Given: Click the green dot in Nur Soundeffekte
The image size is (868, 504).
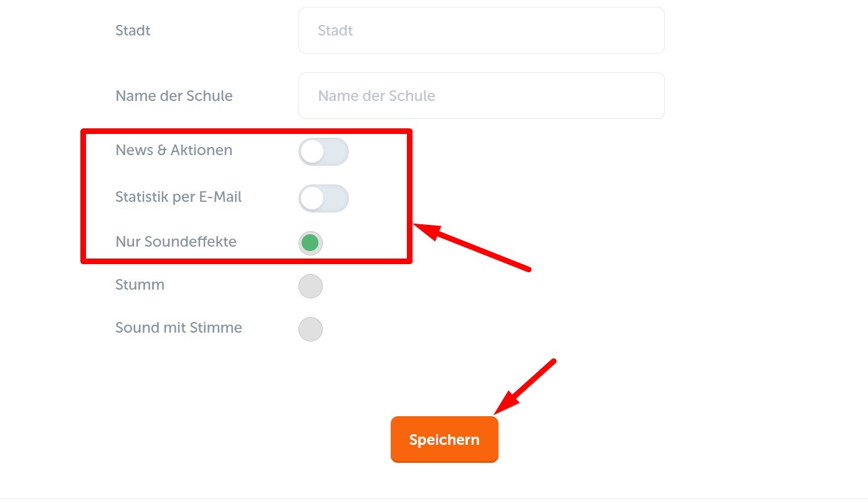Looking at the screenshot, I should (x=310, y=243).
